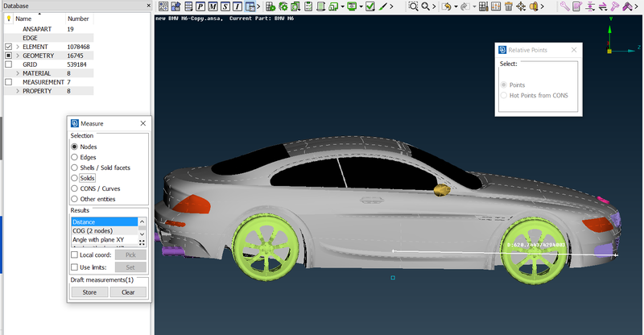Enable the Local coord checkbox

tap(74, 254)
